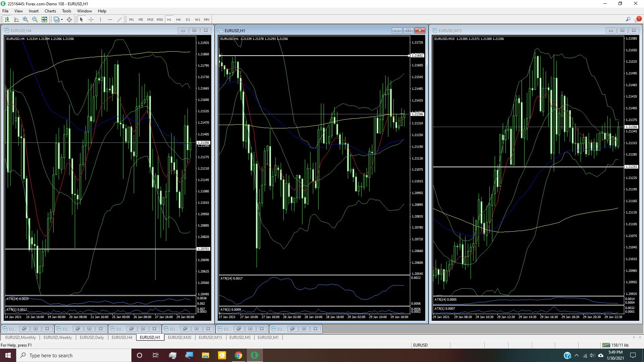644x362 pixels.
Task: Zoom in the chart with magnifier plus
Action: (25, 19)
